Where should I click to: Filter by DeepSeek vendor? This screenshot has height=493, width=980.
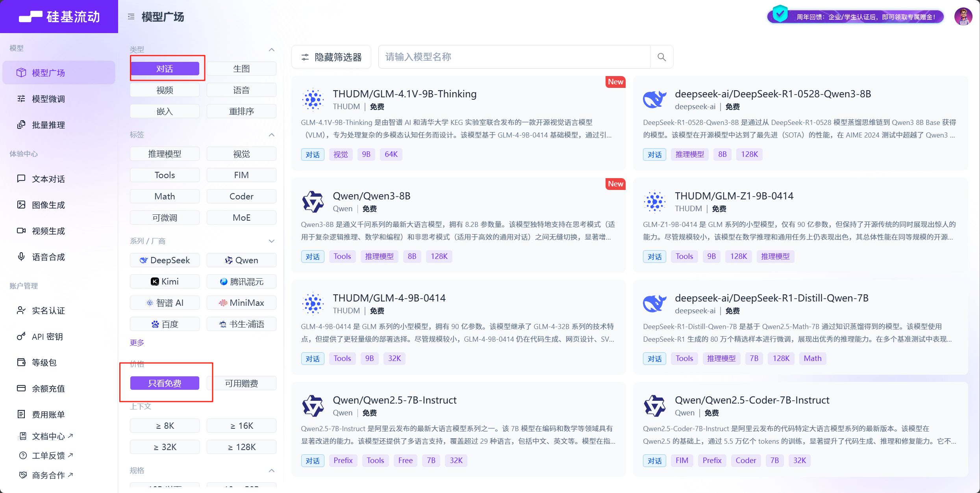(x=165, y=260)
